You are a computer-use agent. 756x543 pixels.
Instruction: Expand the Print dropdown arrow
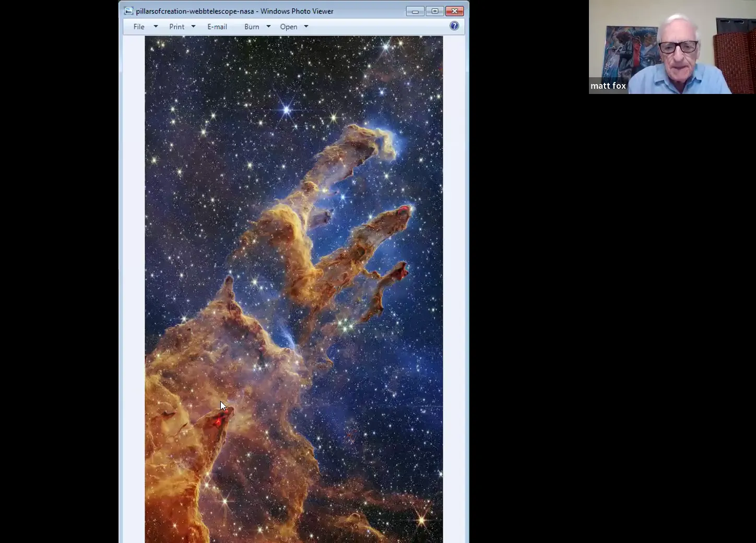(x=193, y=27)
